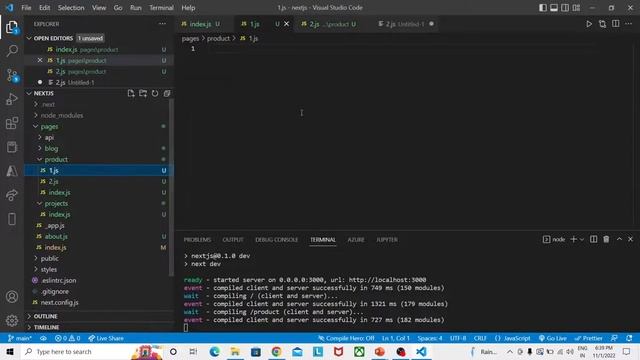Close the terminal panel
This screenshot has height=360, width=640.
click(631, 239)
